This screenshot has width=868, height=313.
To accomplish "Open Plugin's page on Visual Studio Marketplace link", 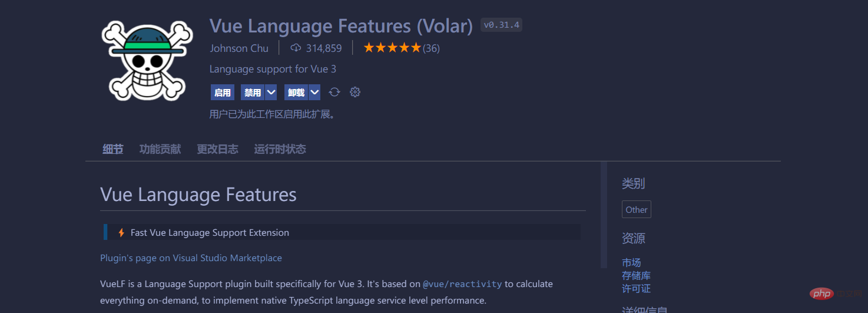I will (191, 258).
